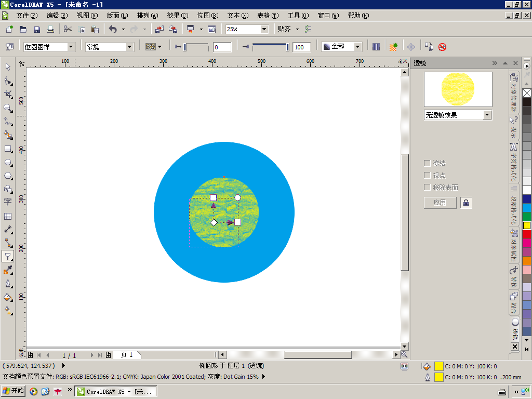Select the Ellipse tool
Image resolution: width=532 pixels, height=399 pixels.
pos(8,163)
